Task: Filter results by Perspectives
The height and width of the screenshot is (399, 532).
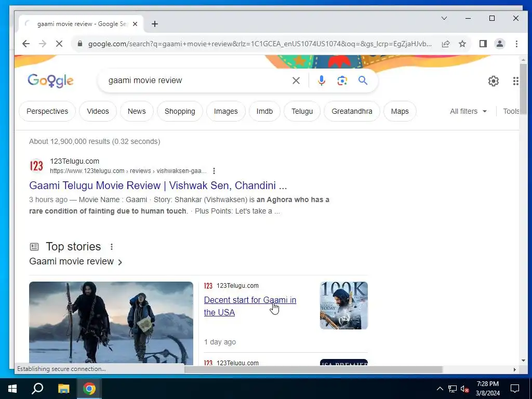Action: click(47, 111)
